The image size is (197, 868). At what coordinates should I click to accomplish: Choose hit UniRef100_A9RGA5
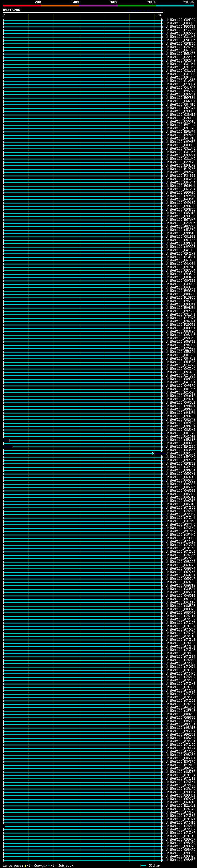tap(180, 768)
